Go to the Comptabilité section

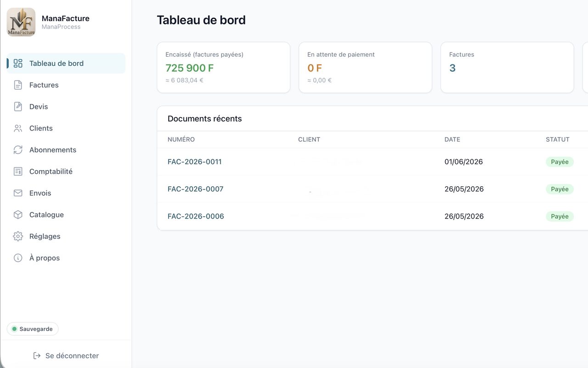(66, 172)
